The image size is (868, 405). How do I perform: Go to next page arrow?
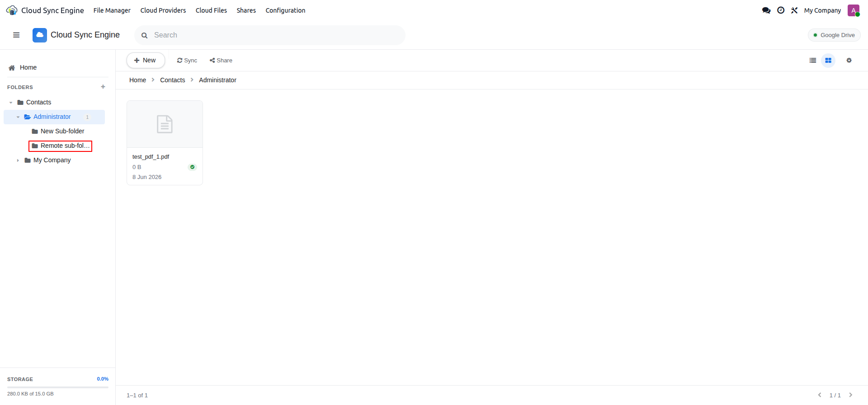(x=851, y=395)
